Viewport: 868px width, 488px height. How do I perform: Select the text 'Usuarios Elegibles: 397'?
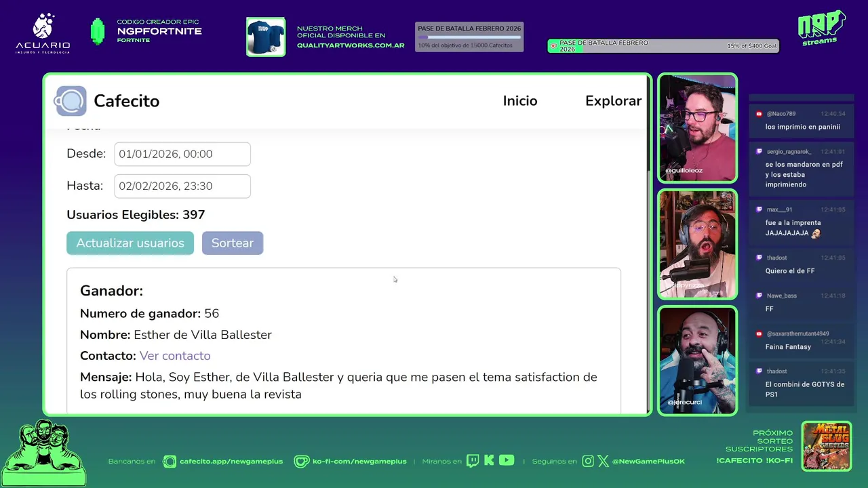point(136,215)
